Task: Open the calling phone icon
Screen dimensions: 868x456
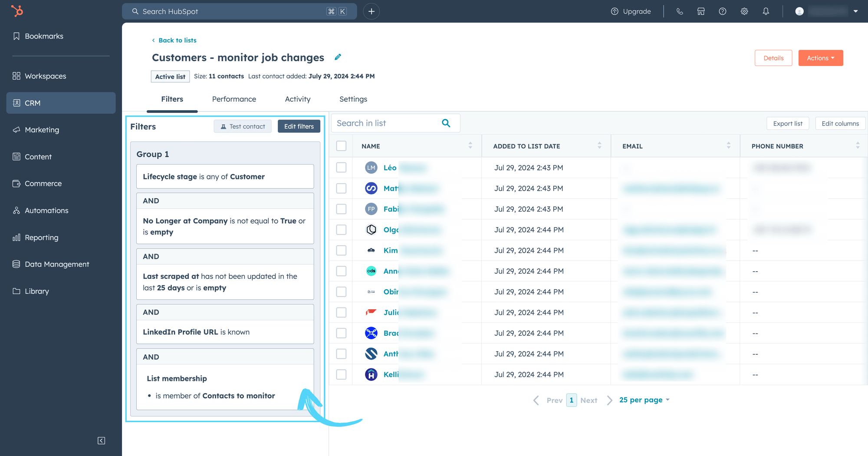Action: (680, 11)
